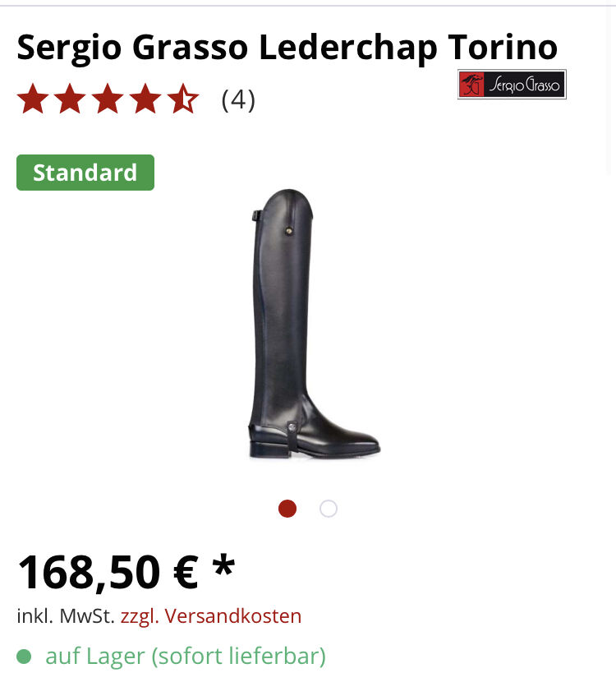Open the black riding boot product image
Image resolution: width=616 pixels, height=682 pixels.
(315, 324)
